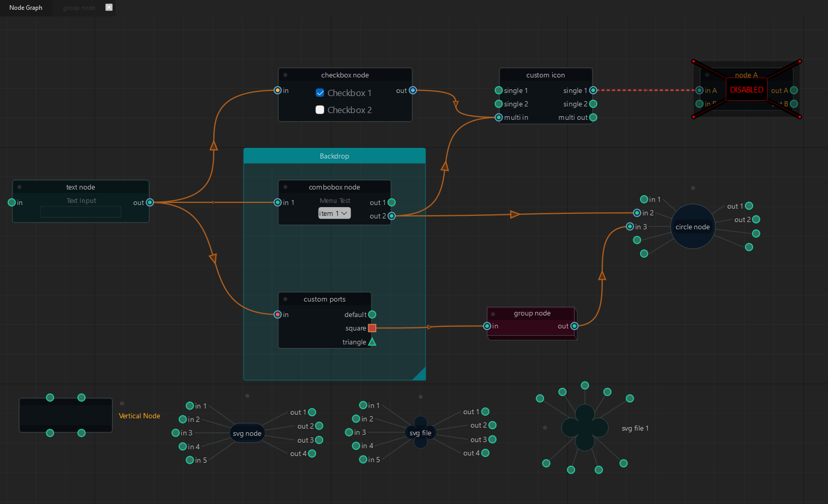Select the Backdrop header bar
The width and height of the screenshot is (828, 504).
(x=334, y=156)
